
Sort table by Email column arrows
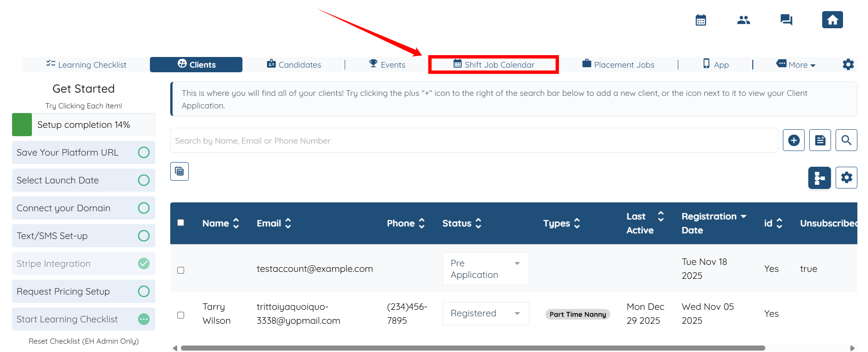click(x=288, y=223)
